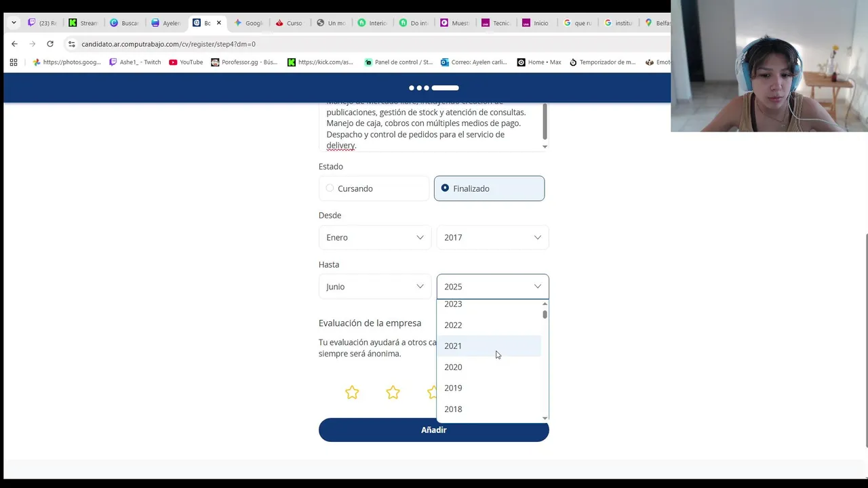Choose 2018 from the year list
The height and width of the screenshot is (488, 868).
(x=489, y=409)
